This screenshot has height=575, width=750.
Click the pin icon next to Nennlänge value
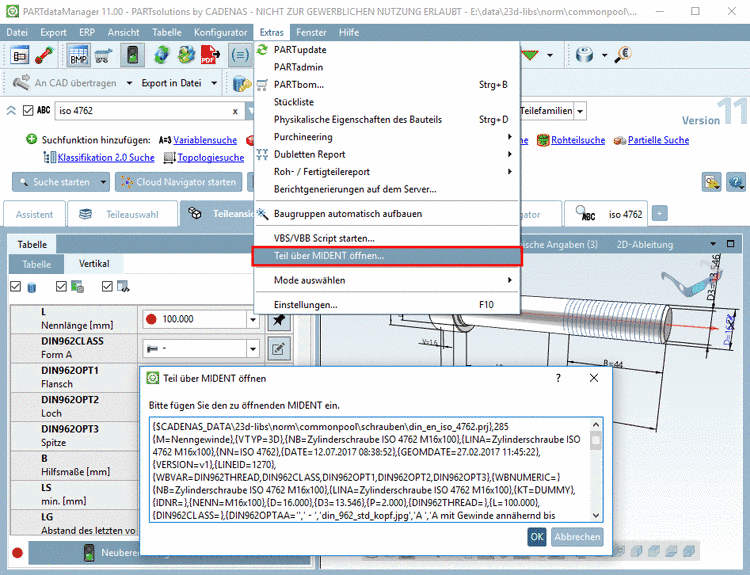(x=279, y=320)
